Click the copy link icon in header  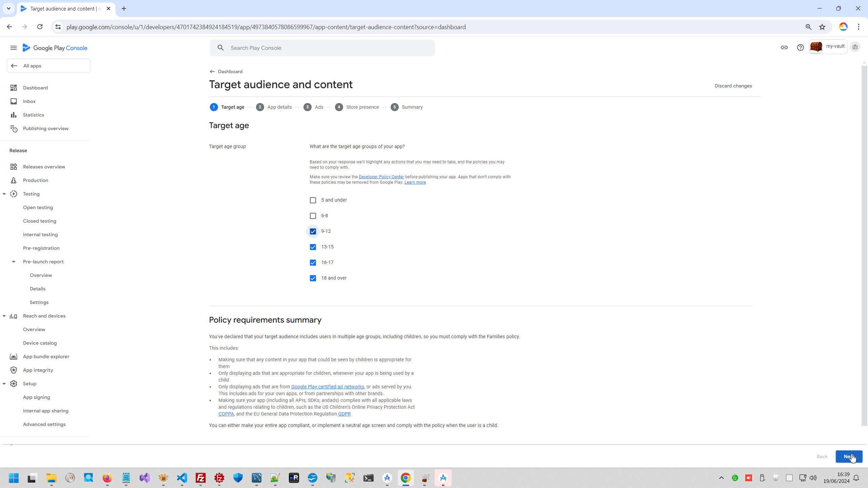[784, 47]
